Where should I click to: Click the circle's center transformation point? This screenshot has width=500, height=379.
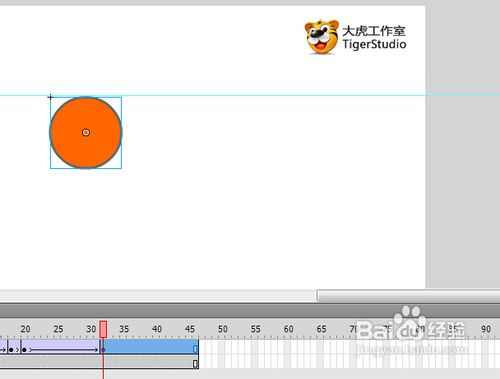pos(86,133)
